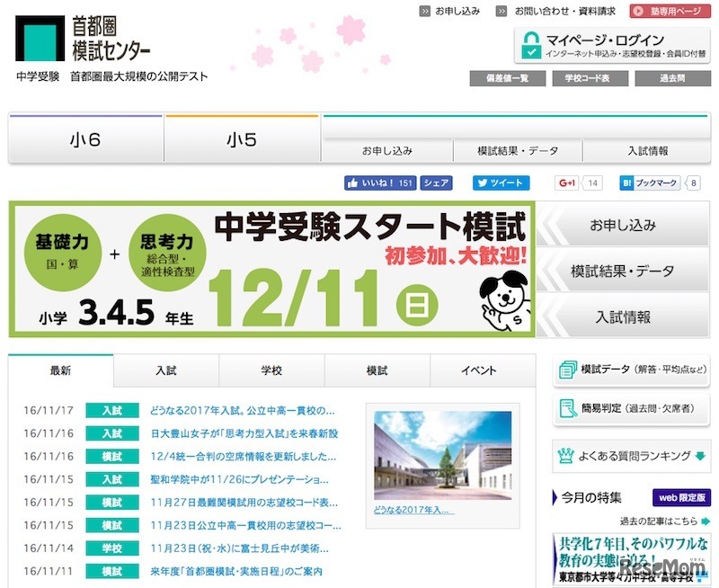Click the ブックマーク button

coord(649,183)
